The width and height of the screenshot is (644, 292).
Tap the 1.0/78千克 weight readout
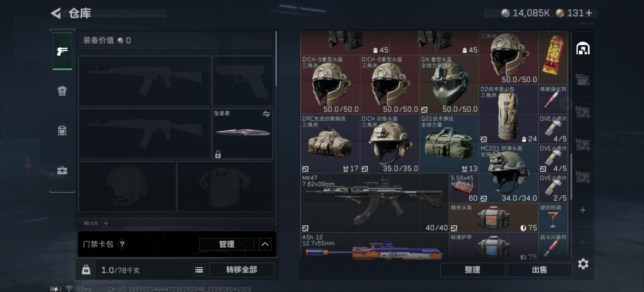[x=120, y=270]
